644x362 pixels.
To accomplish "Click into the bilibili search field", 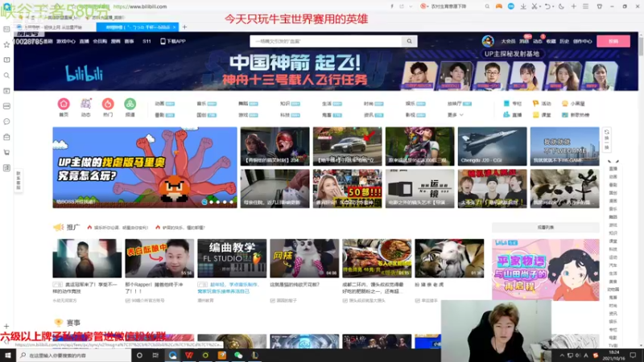I will point(326,41).
